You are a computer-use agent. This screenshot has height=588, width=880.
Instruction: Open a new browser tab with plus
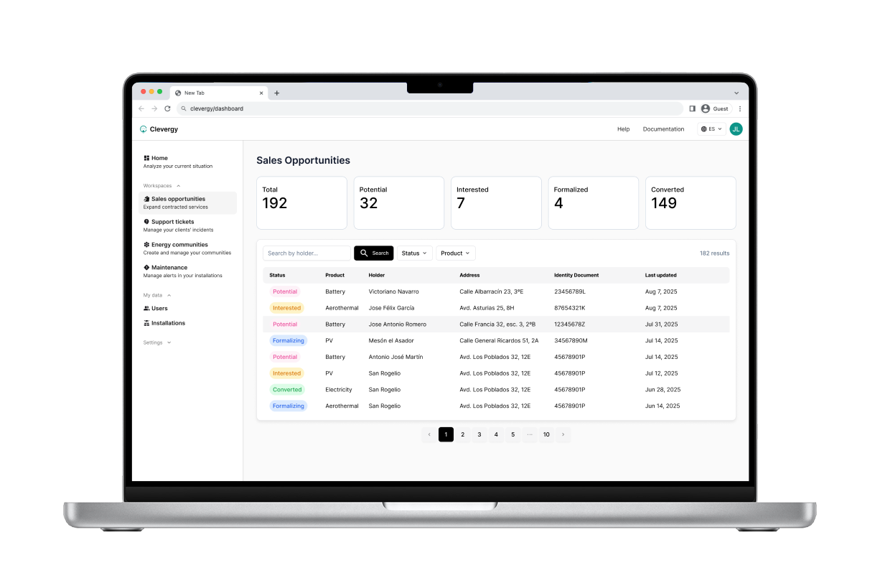point(277,93)
